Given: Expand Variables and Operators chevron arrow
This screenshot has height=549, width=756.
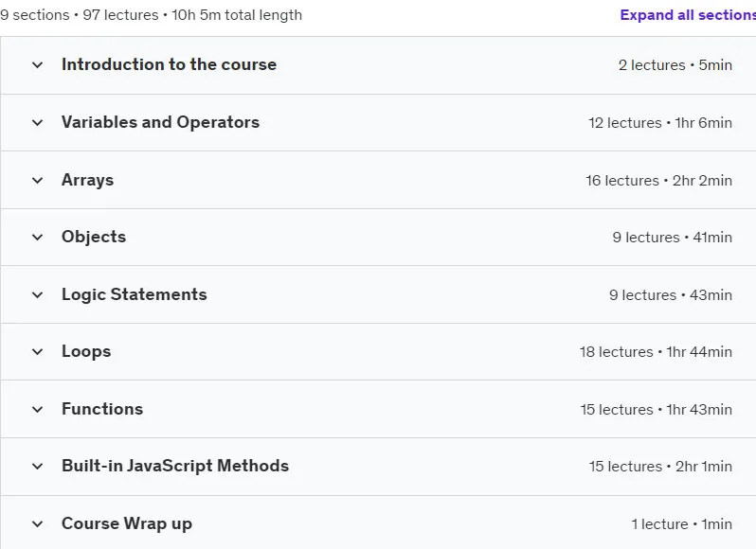Looking at the screenshot, I should 37,123.
